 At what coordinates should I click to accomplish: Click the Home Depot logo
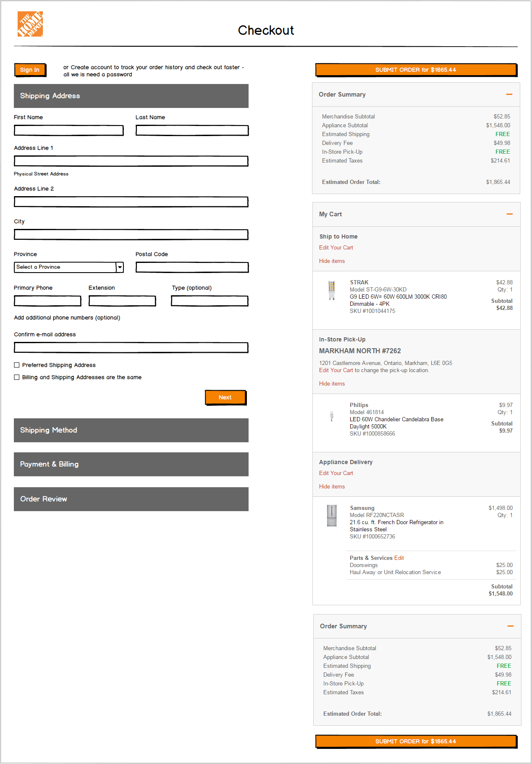coord(30,24)
